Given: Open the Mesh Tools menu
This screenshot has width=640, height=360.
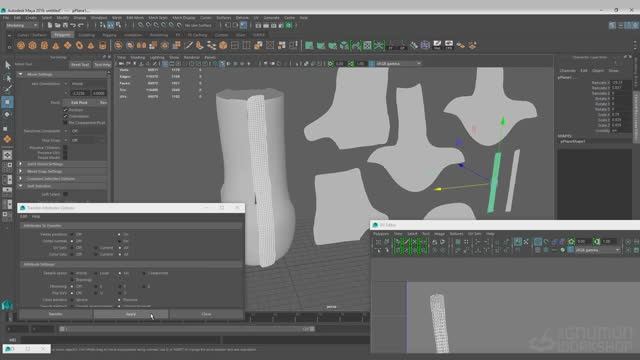Looking at the screenshot, I should pyautogui.click(x=158, y=18).
